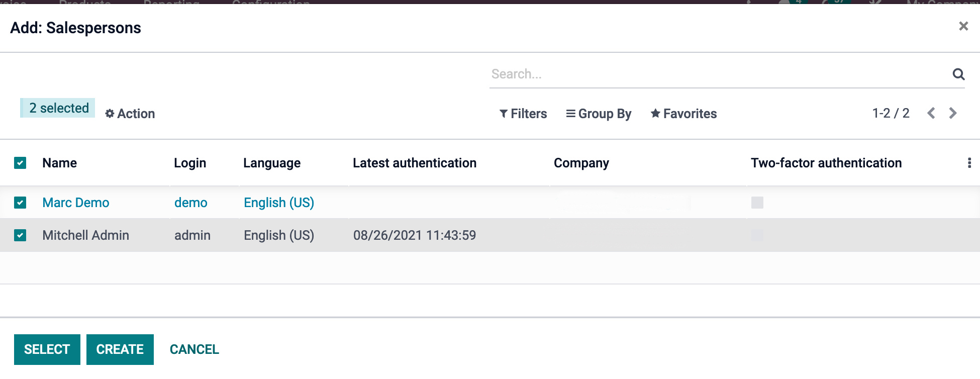
Task: Uncheck Mitchell Admin row checkbox
Action: (20, 235)
